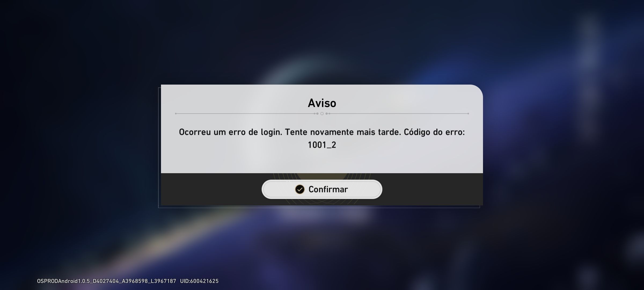Tap the checkmark icon beside Confirmar
Screen dimensions: 644x290
coord(300,189)
